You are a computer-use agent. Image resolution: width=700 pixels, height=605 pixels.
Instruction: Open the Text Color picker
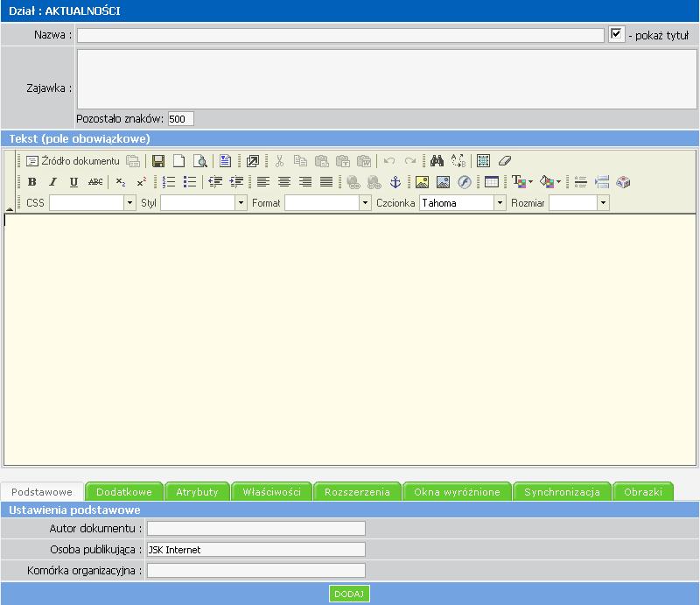click(x=522, y=182)
